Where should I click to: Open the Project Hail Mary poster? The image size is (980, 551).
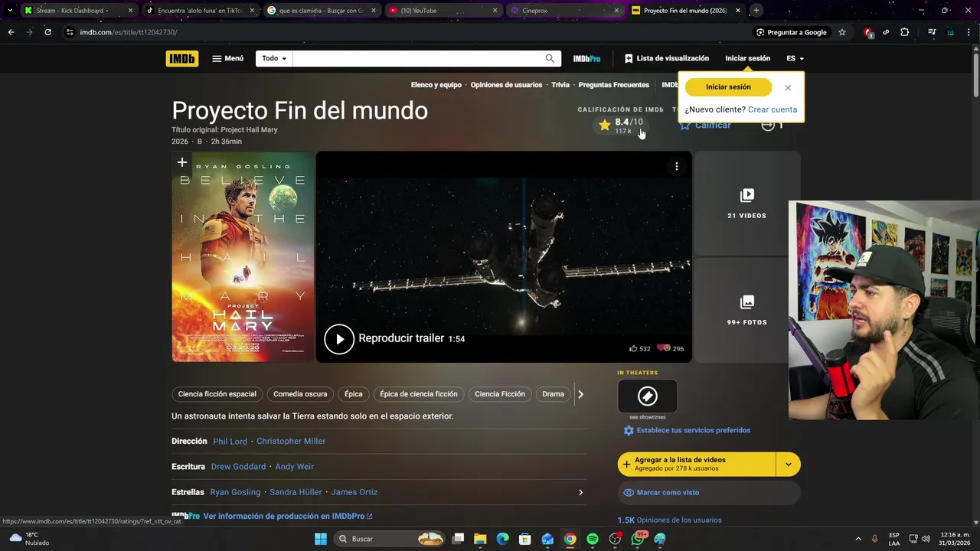(243, 257)
